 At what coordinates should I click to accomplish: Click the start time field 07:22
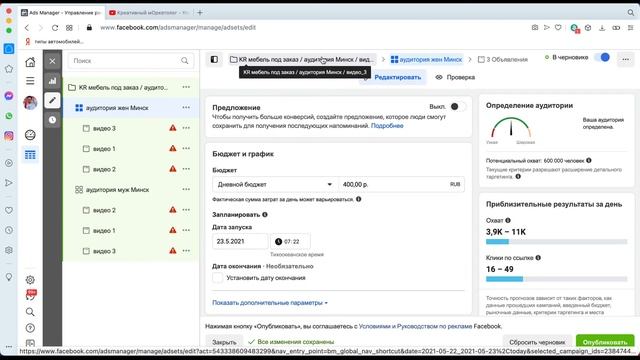coord(290,242)
